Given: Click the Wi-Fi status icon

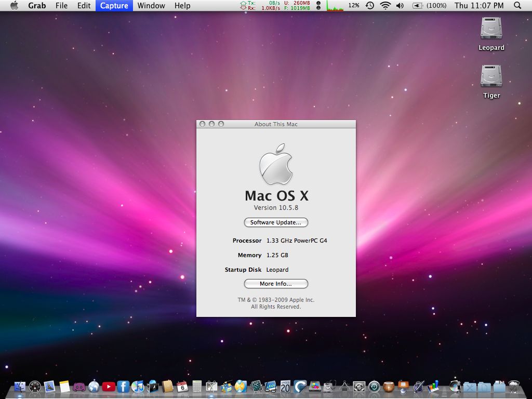Looking at the screenshot, I should pyautogui.click(x=385, y=5).
